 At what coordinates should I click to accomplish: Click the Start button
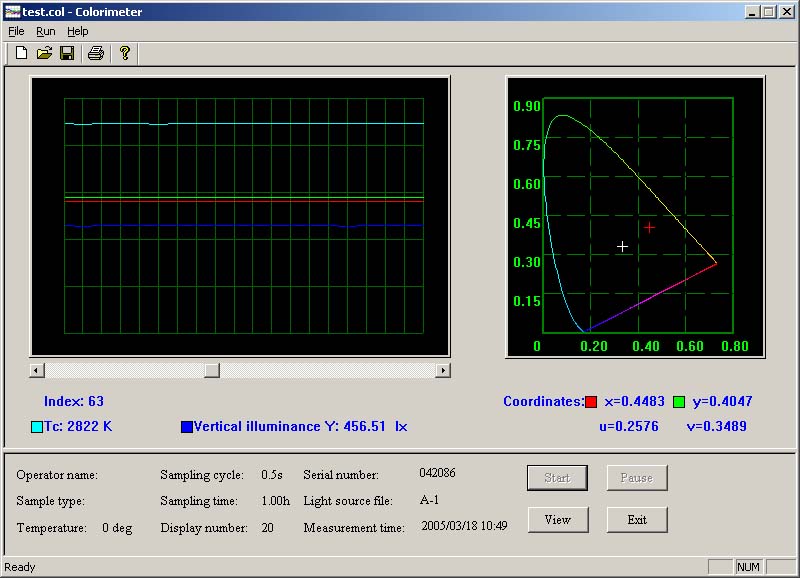(557, 478)
